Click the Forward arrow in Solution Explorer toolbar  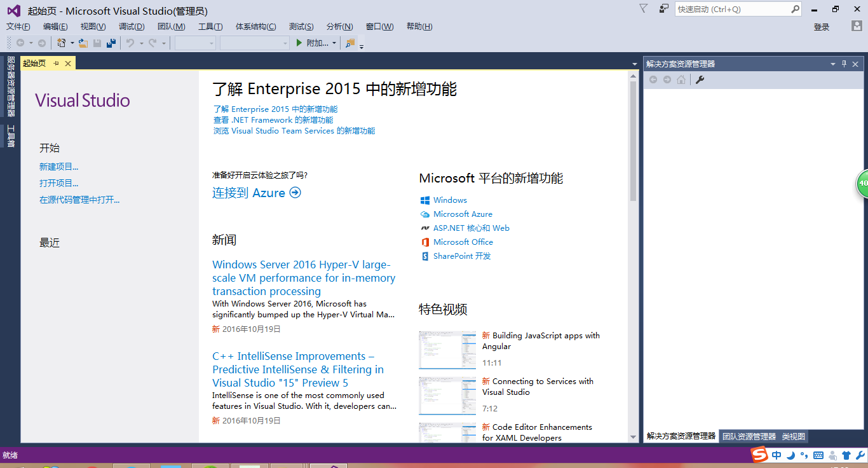[667, 79]
